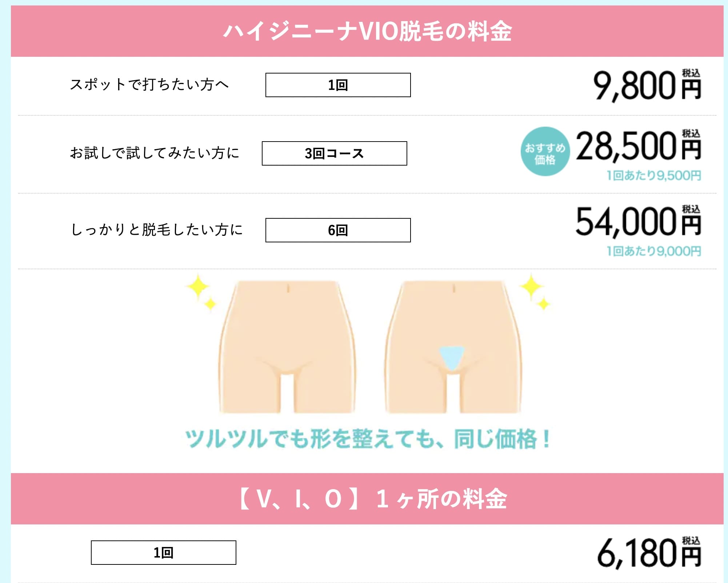Screen dimensions: 728x583
Task: Click the 9,800円 price
Action: click(647, 86)
